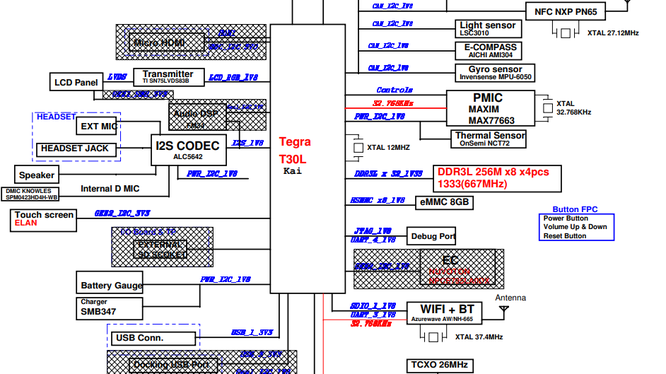666x374 pixels.
Task: Select the "GEN2_I2C_3V3" signal label
Action: coord(122,213)
